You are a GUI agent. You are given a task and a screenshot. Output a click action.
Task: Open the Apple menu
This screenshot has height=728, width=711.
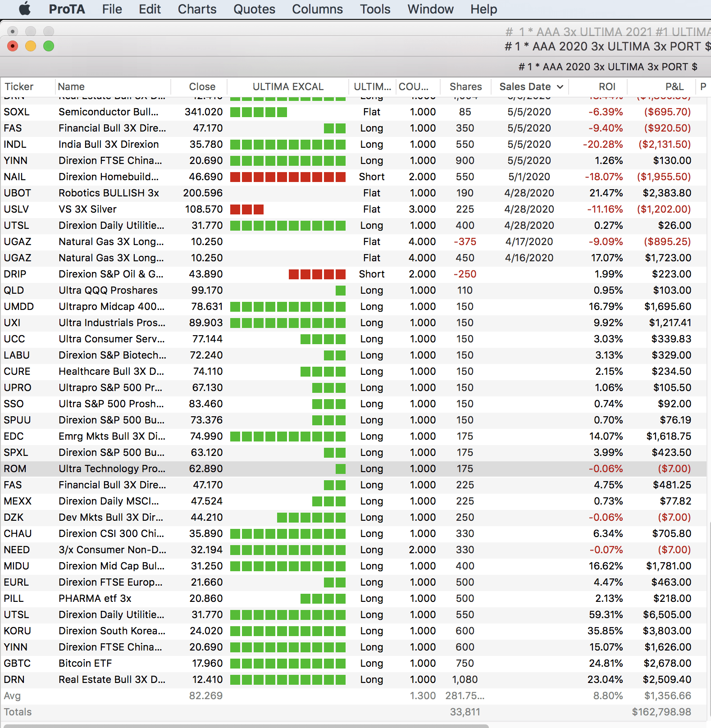pyautogui.click(x=25, y=9)
